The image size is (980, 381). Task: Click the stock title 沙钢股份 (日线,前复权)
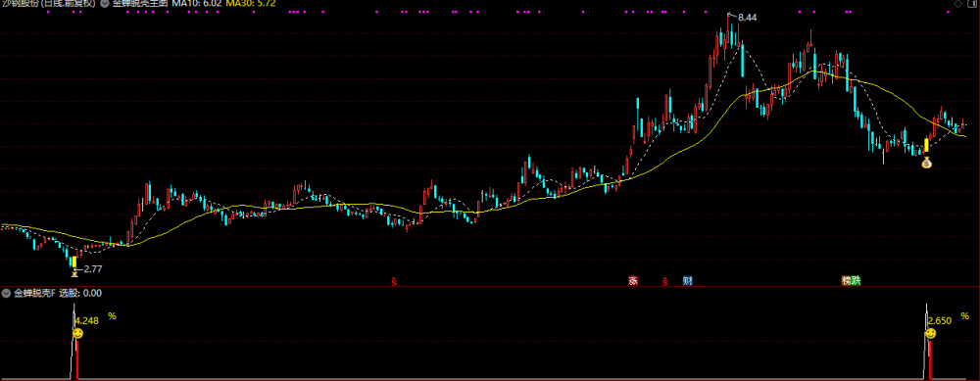click(48, 4)
